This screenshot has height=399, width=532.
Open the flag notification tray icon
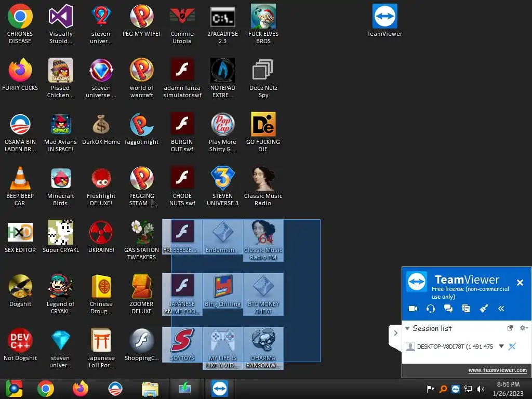click(x=430, y=389)
